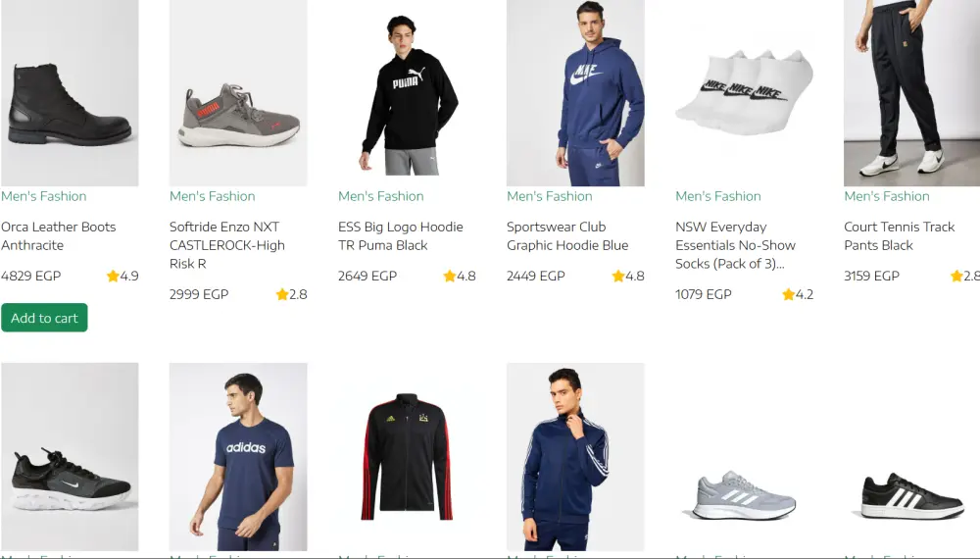980x559 pixels.
Task: Click the black leather boots image
Action: point(70,93)
